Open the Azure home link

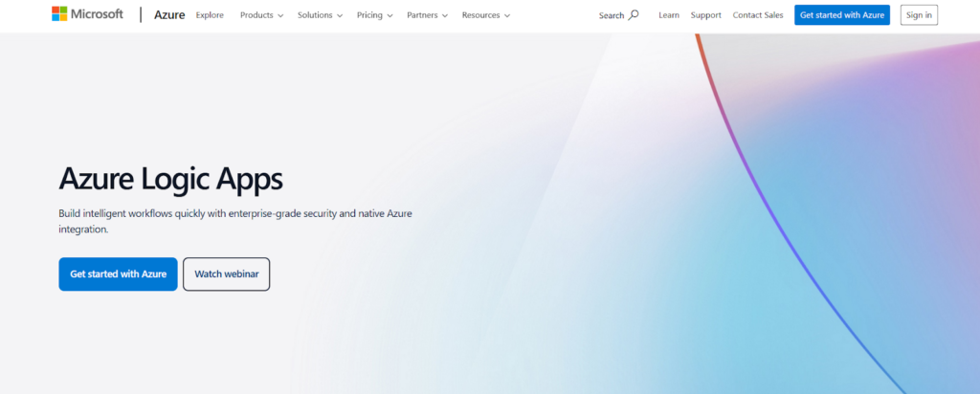point(169,15)
